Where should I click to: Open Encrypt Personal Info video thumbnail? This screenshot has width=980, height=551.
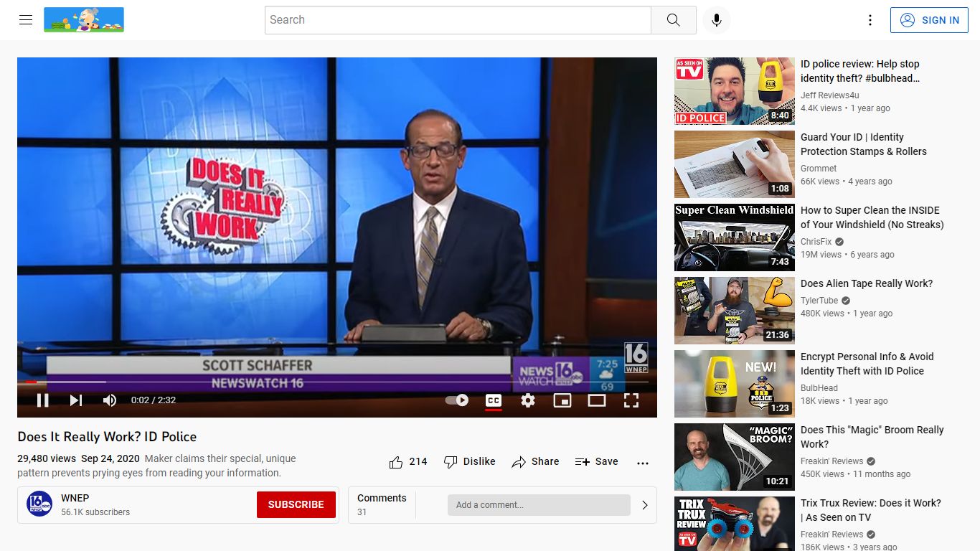click(735, 384)
